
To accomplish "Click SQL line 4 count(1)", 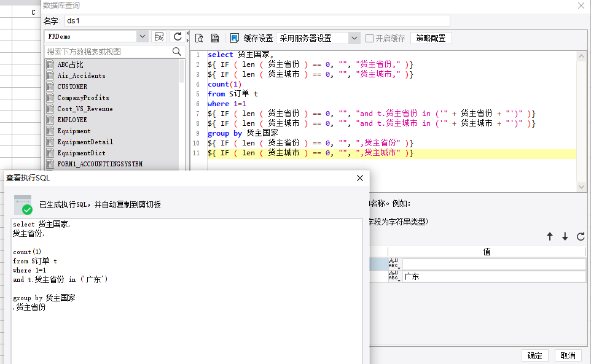I will (224, 84).
